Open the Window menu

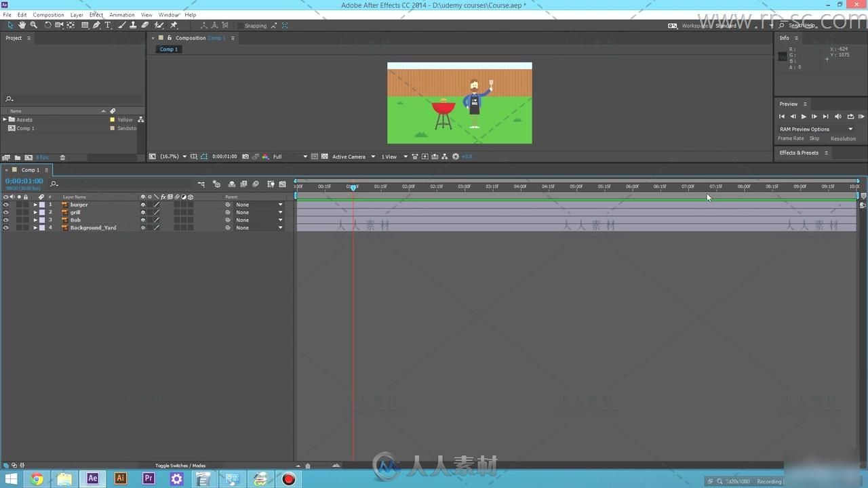pyautogui.click(x=168, y=14)
